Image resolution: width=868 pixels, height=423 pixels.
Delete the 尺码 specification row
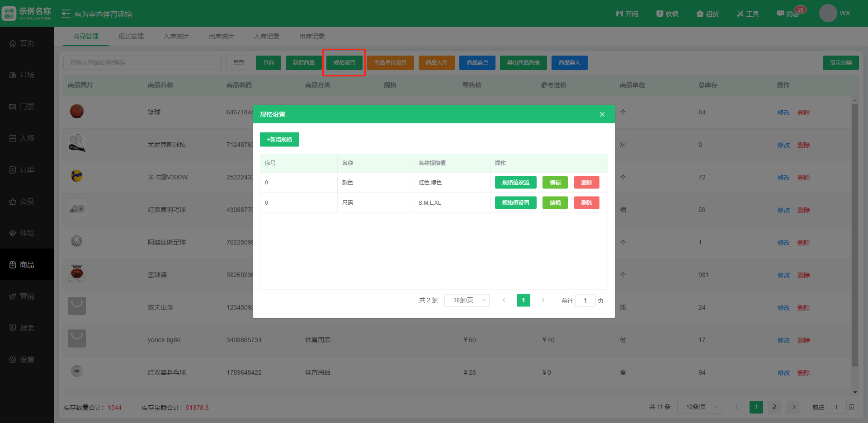[x=586, y=202]
